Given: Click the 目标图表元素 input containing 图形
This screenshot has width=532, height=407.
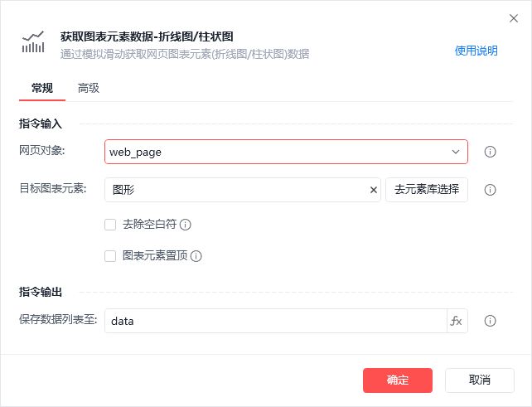Looking at the screenshot, I should 236,190.
